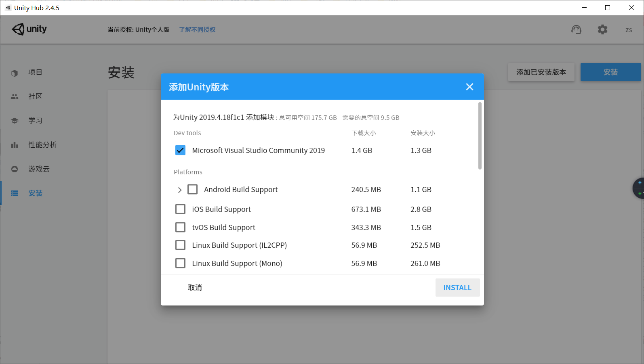
Task: Click the tvOS Build Support label
Action: (x=223, y=227)
